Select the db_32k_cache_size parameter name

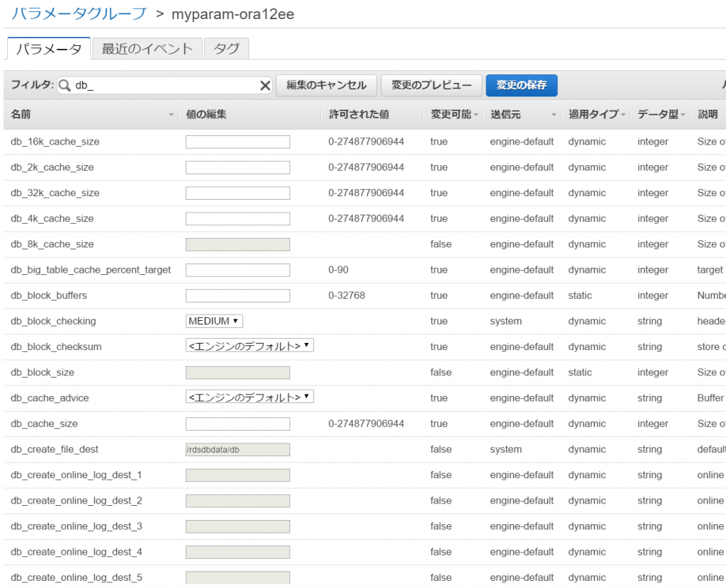click(55, 193)
